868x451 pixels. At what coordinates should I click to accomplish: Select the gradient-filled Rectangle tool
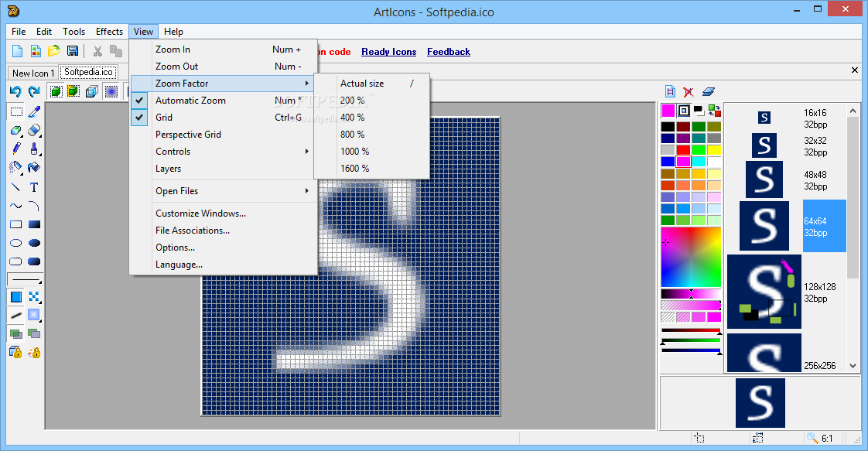[x=34, y=224]
